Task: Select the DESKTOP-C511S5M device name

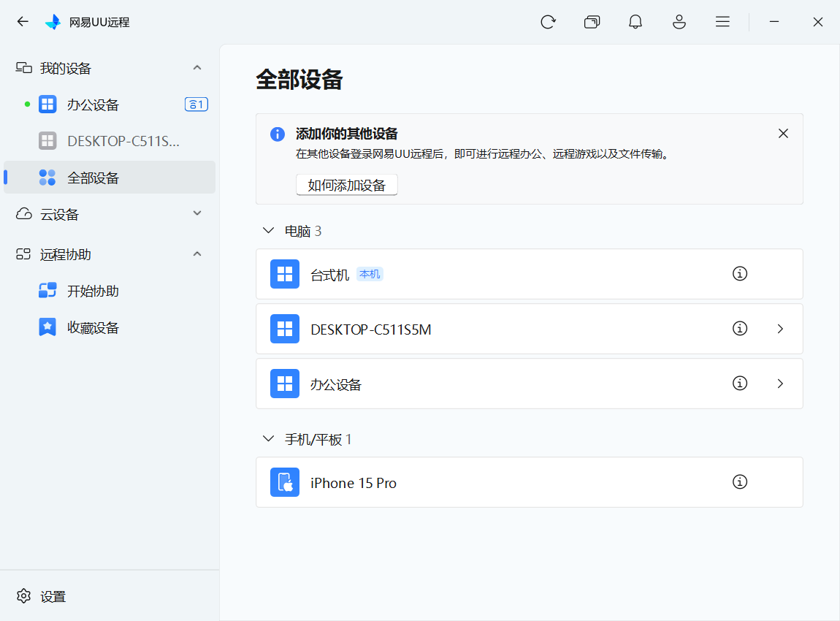Action: (x=371, y=329)
